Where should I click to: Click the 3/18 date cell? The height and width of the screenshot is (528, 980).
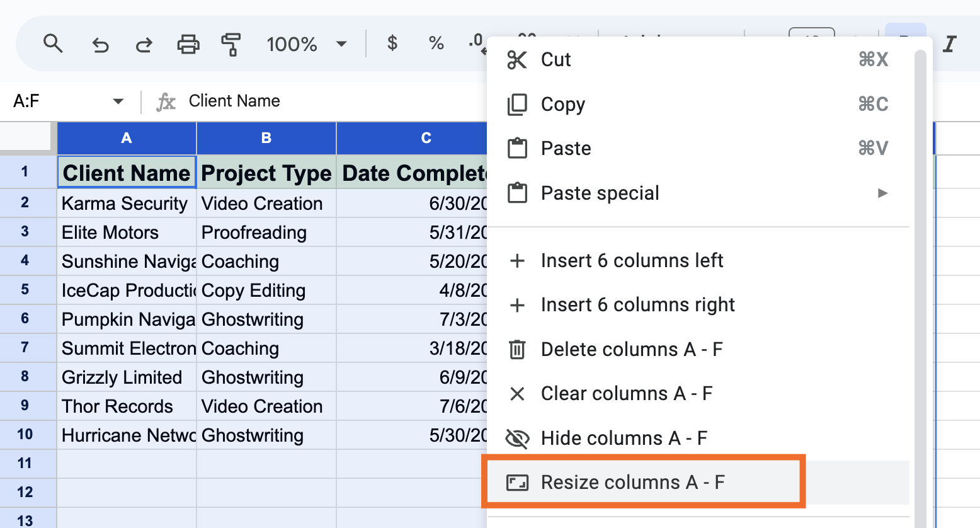[x=412, y=348]
